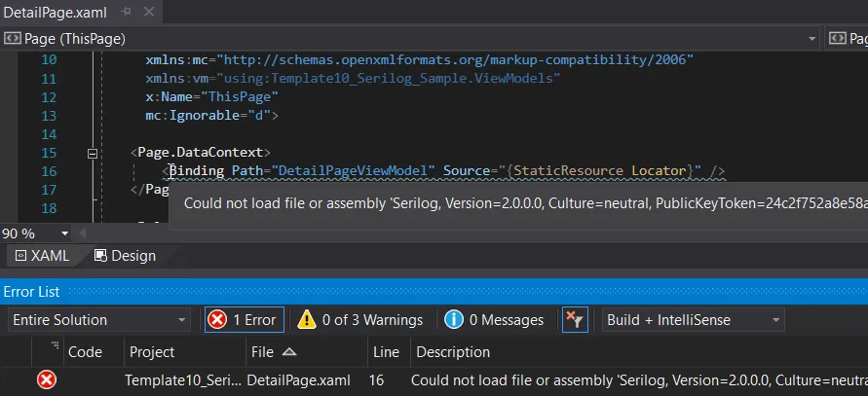
Task: Switch to the Design view tab
Action: (x=125, y=256)
